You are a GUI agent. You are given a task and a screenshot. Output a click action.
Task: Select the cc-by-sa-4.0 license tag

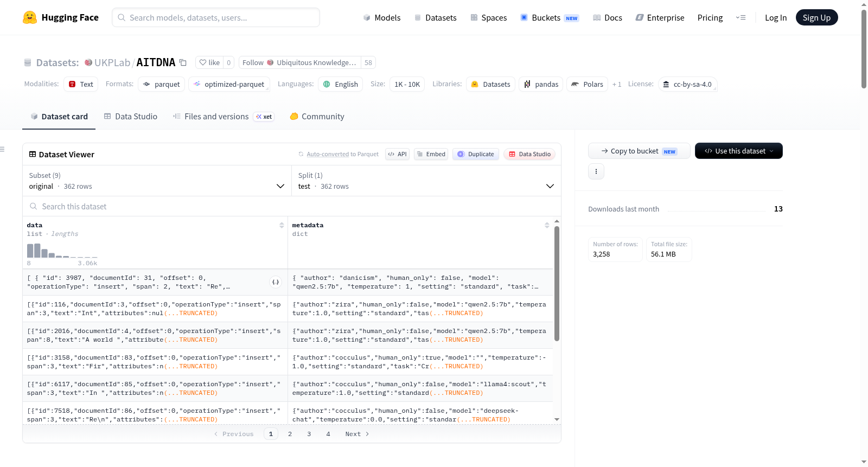[x=687, y=84]
